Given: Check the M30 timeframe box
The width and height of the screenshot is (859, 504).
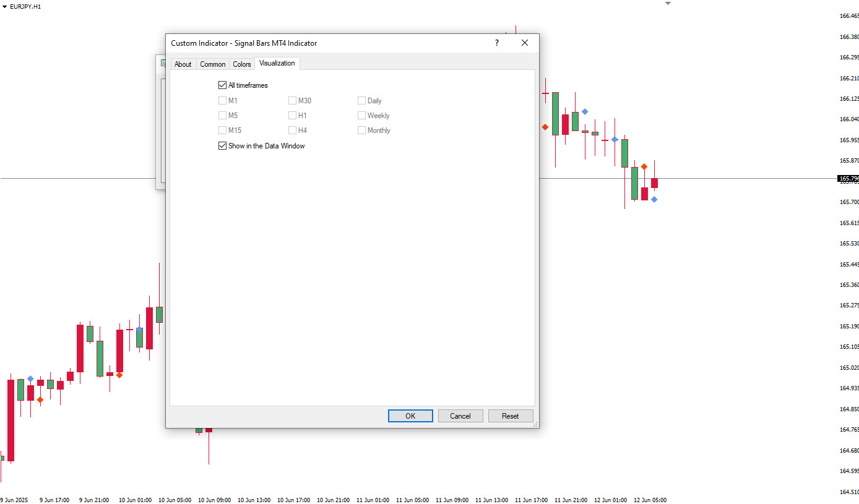Looking at the screenshot, I should click(293, 100).
